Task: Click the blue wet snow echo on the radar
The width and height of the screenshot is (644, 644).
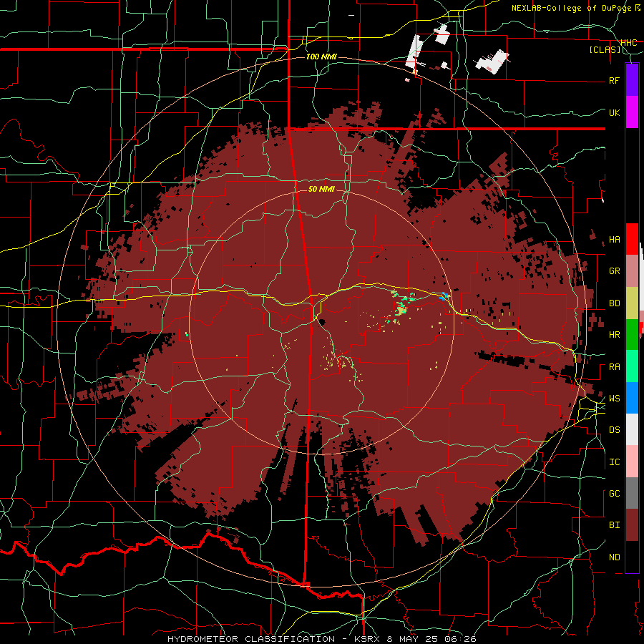Action: [x=444, y=296]
